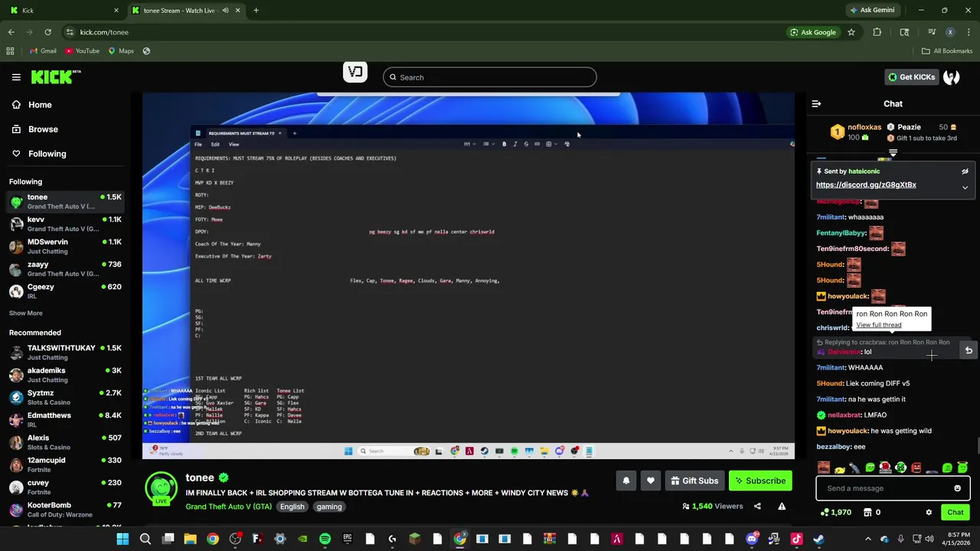Open KooterBomb recommended channel
The width and height of the screenshot is (980, 551).
click(x=65, y=510)
